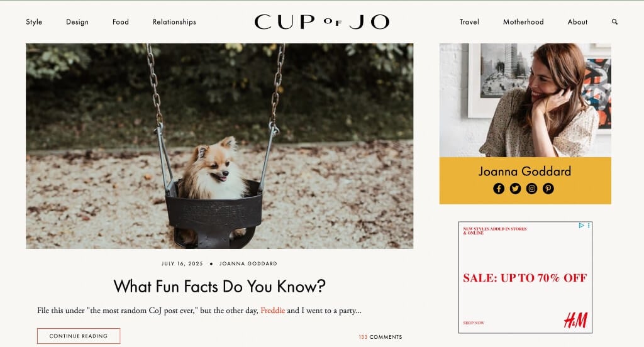View the 133 Comments link
The height and width of the screenshot is (347, 644).
(x=380, y=337)
